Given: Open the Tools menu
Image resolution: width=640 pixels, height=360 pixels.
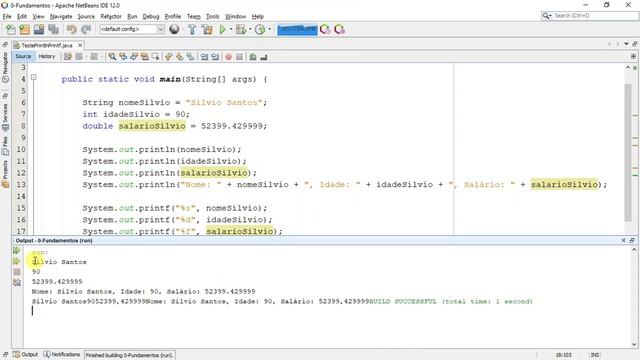Looking at the screenshot, I should click(212, 16).
